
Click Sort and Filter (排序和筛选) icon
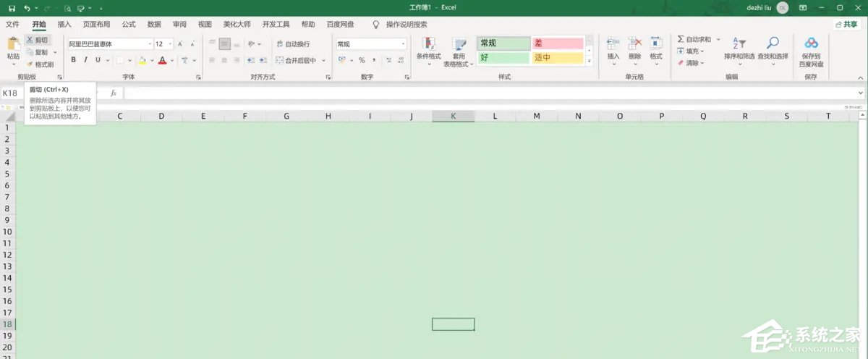click(739, 44)
